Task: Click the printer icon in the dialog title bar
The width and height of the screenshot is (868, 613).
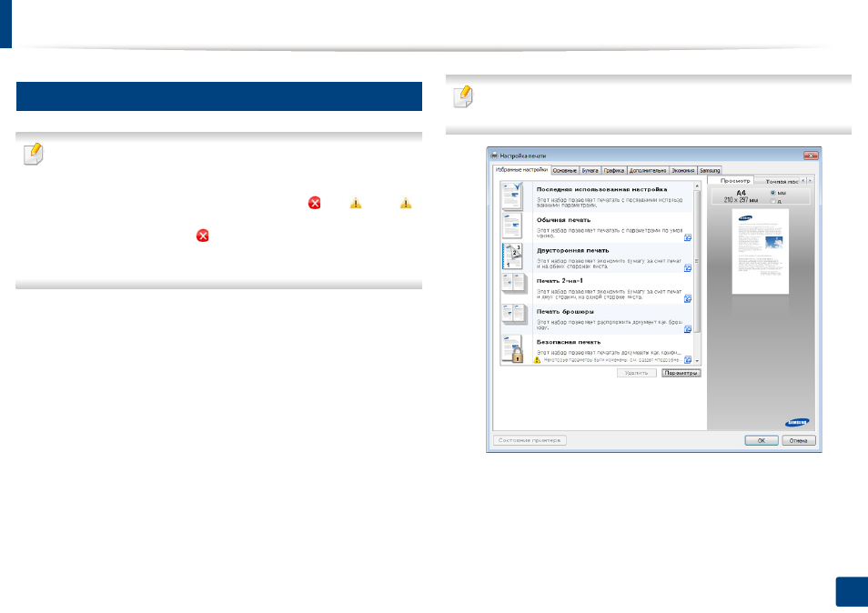Action: point(494,156)
